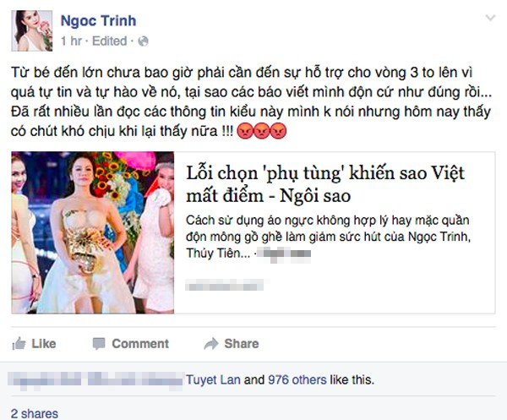Open the post options chevron dropdown
507x420 pixels.
pyautogui.click(x=490, y=18)
